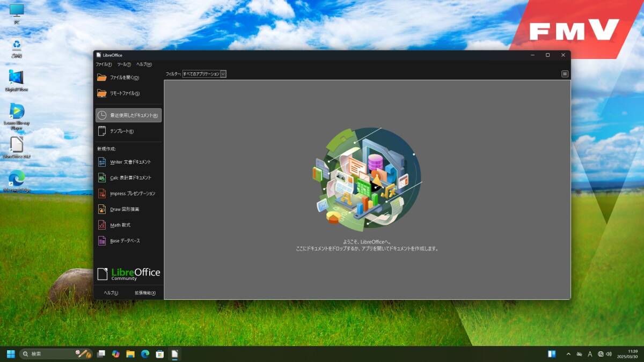Viewport: 644px width, 362px height.
Task: Launch Microsoft Edge from the taskbar
Action: pyautogui.click(x=145, y=354)
